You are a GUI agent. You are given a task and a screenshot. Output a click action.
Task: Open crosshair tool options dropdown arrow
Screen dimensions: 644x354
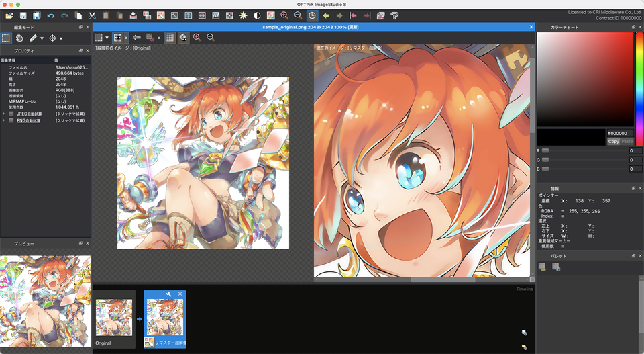tap(61, 38)
